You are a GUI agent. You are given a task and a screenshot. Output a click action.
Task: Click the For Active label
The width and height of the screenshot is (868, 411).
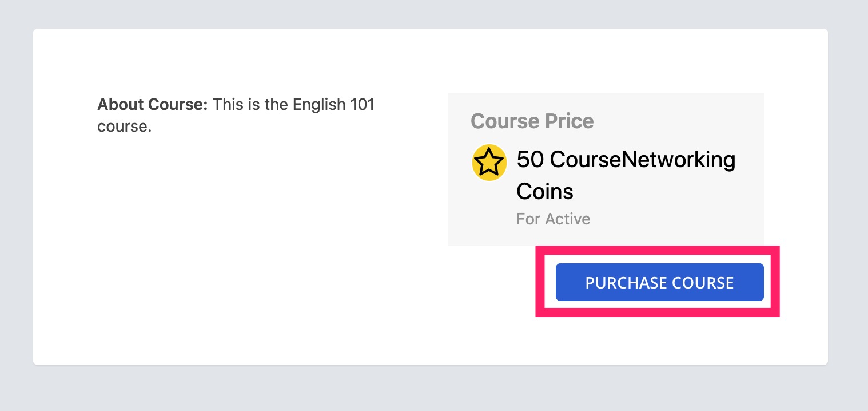pyautogui.click(x=553, y=219)
